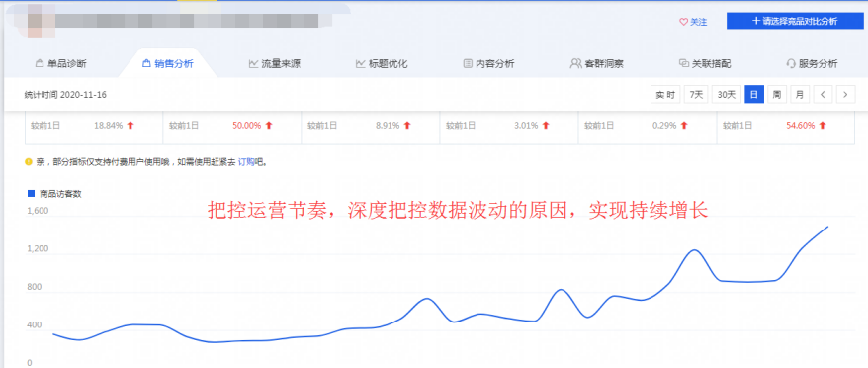This screenshot has height=368, width=868.
Task: Open the 订购 subscription link
Action: pyautogui.click(x=246, y=163)
